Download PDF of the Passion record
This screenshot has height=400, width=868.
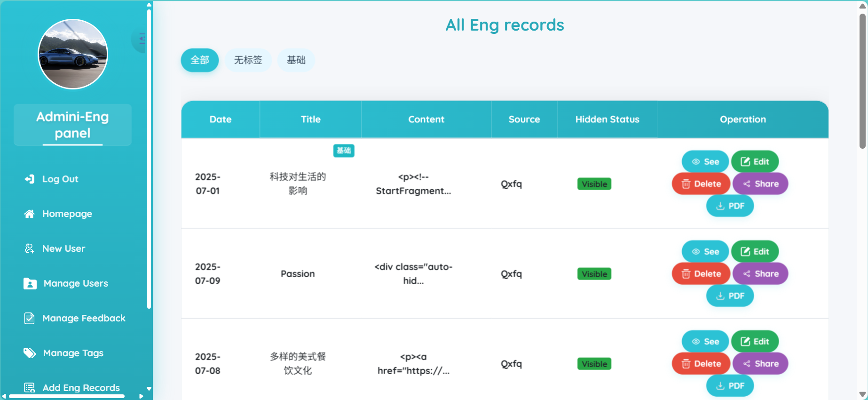click(x=730, y=296)
